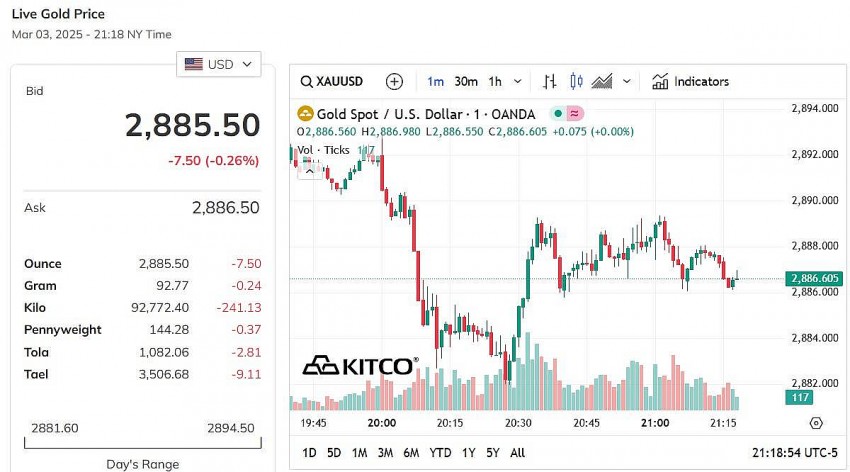Collapse the indicator legend with chevron arrow
This screenshot has width=850, height=472.
(310, 171)
